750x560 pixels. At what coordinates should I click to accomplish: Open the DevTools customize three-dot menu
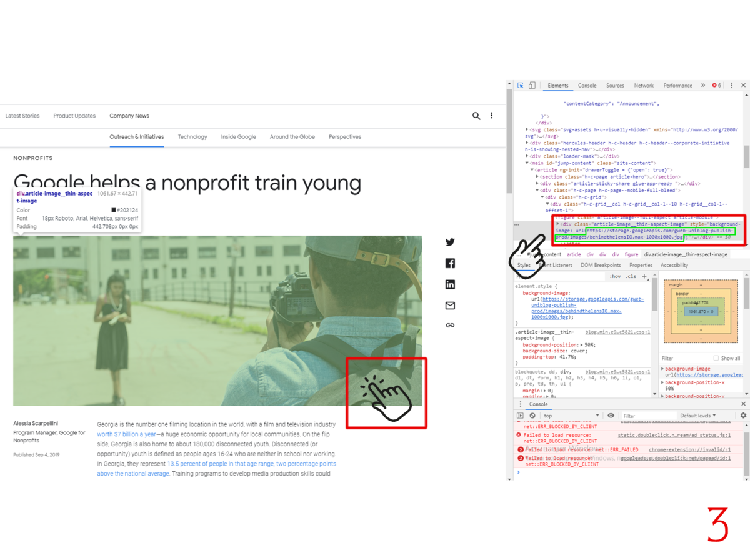tap(732, 86)
